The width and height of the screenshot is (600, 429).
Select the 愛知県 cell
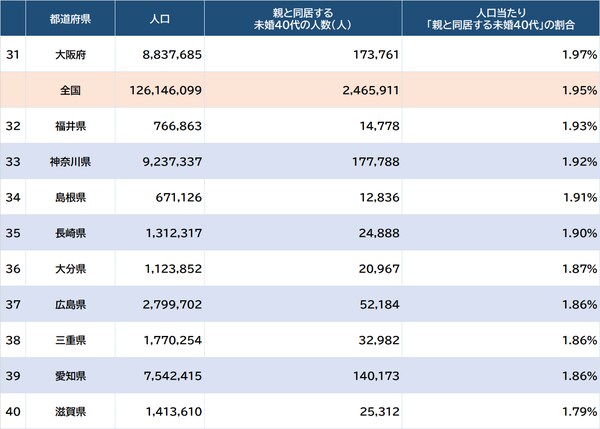(x=69, y=375)
